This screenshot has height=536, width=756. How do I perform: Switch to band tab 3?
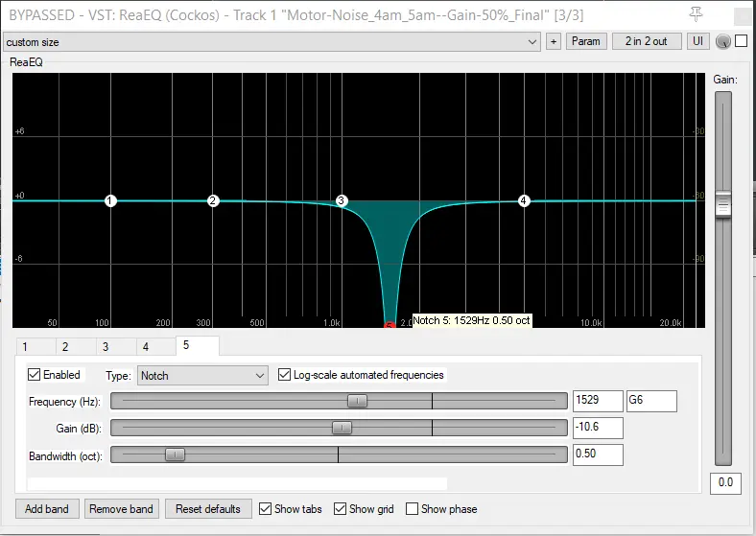[106, 347]
